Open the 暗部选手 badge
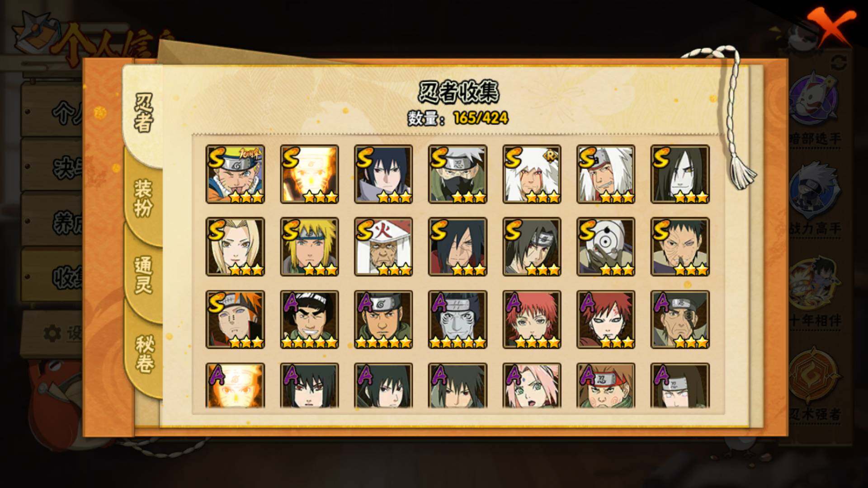The image size is (868, 488). [x=815, y=108]
